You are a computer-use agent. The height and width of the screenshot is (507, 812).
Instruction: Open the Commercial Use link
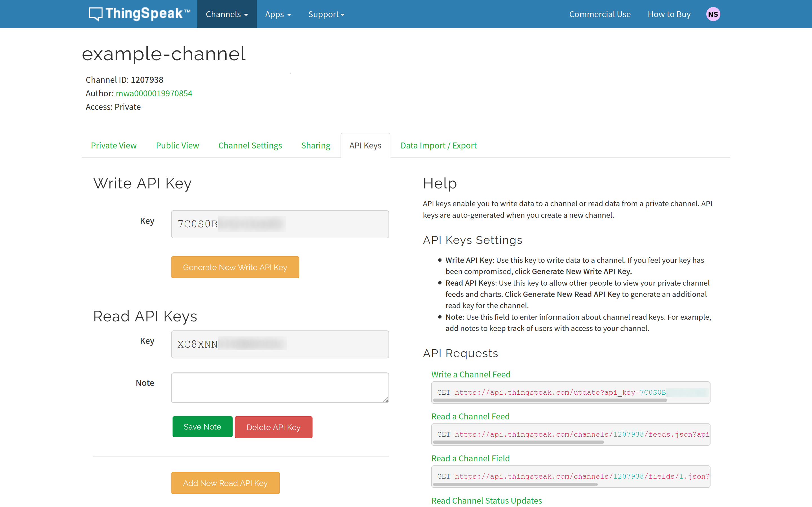[x=600, y=14]
